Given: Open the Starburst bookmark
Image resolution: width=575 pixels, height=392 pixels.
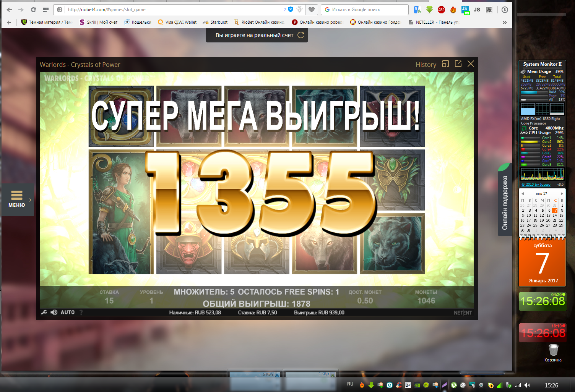Looking at the screenshot, I should [x=215, y=22].
